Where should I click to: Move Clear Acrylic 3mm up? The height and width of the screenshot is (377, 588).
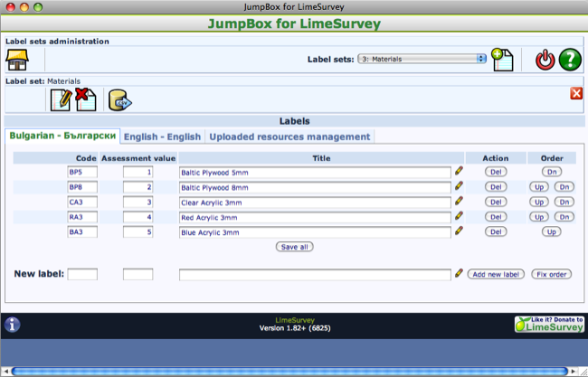(x=539, y=202)
